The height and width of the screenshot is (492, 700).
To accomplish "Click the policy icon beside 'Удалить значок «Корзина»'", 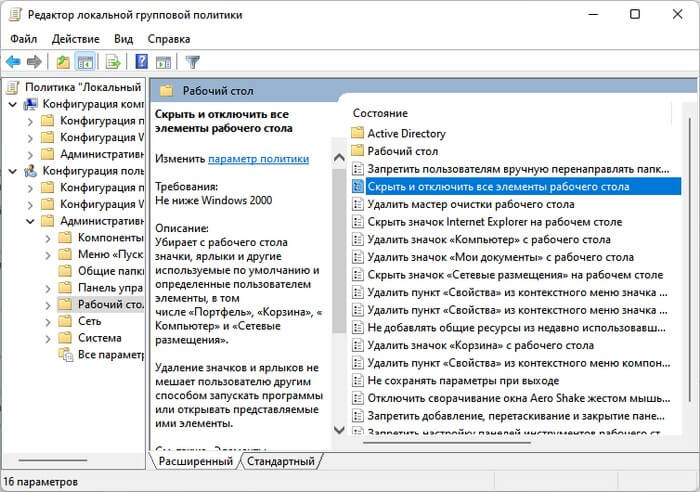I will click(358, 345).
